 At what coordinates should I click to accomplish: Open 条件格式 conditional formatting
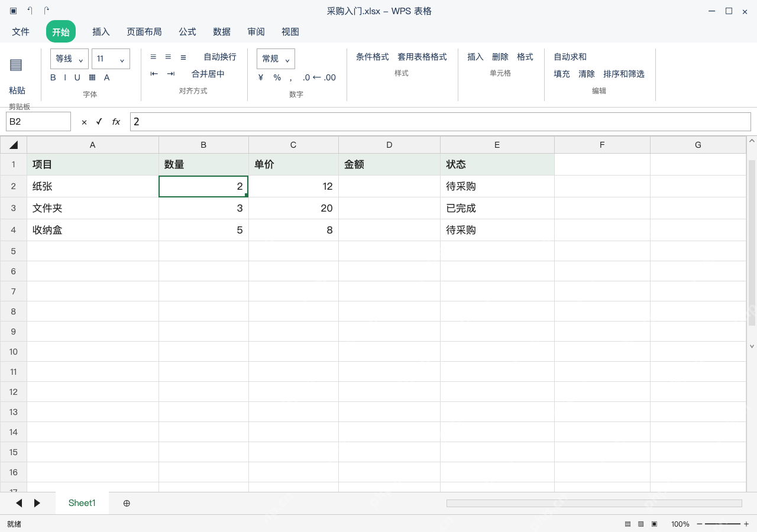pos(373,57)
